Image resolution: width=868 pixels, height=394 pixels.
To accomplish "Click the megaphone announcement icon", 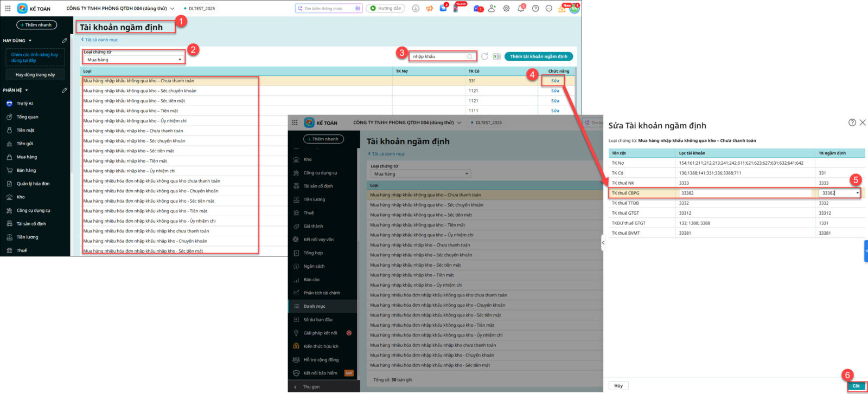I will point(430,9).
